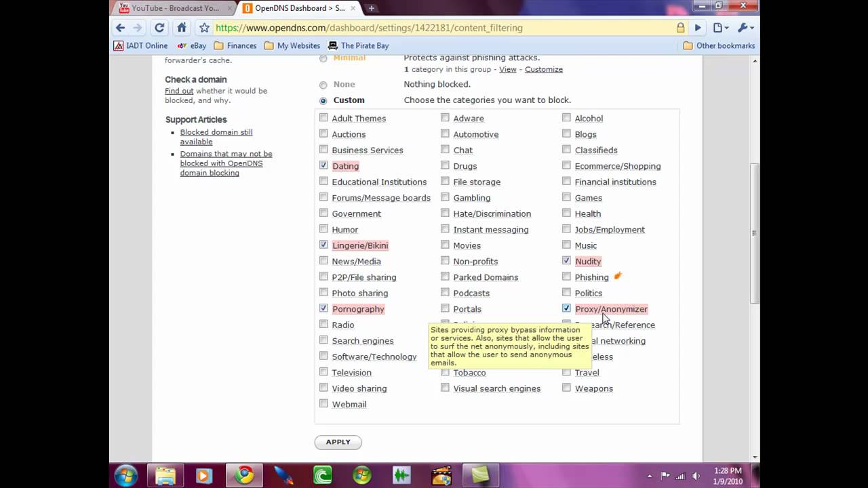This screenshot has height=488, width=868.
Task: Open Domains that may not be blocked article
Action: point(226,163)
